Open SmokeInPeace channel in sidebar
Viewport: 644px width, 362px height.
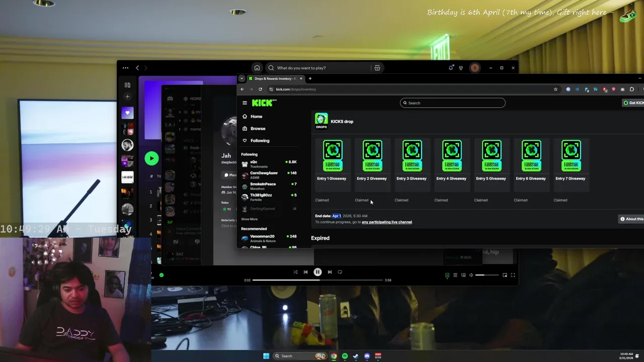pos(269,186)
